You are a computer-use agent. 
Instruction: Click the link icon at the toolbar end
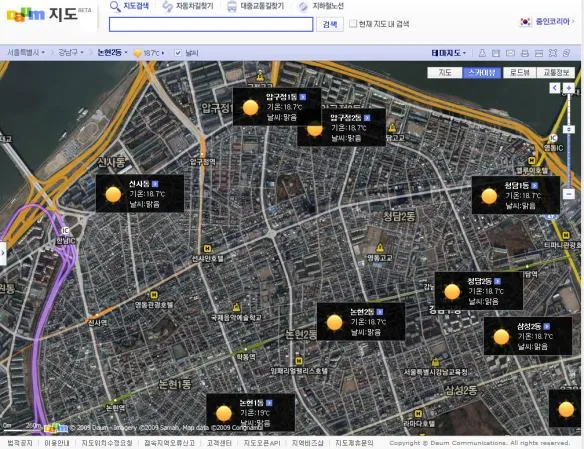[x=566, y=53]
